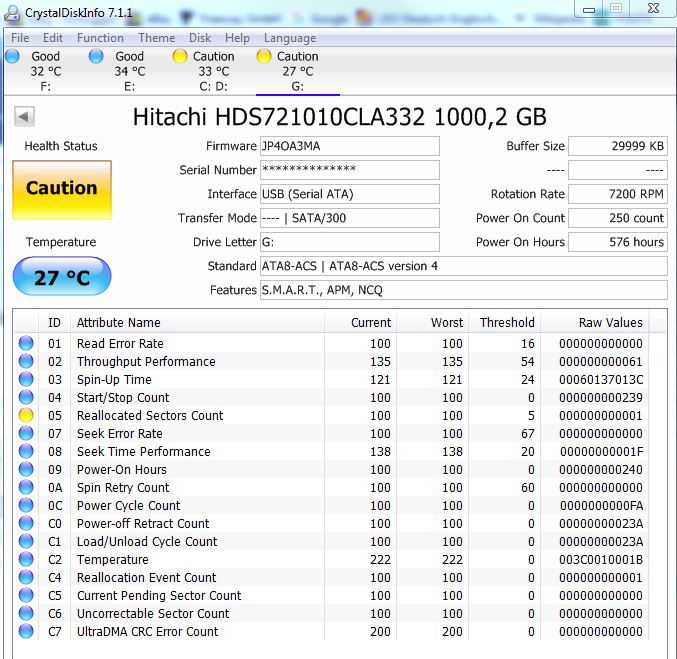Select the UltraDMA CRC Error Count attribute name
This screenshot has height=659, width=677.
[147, 631]
